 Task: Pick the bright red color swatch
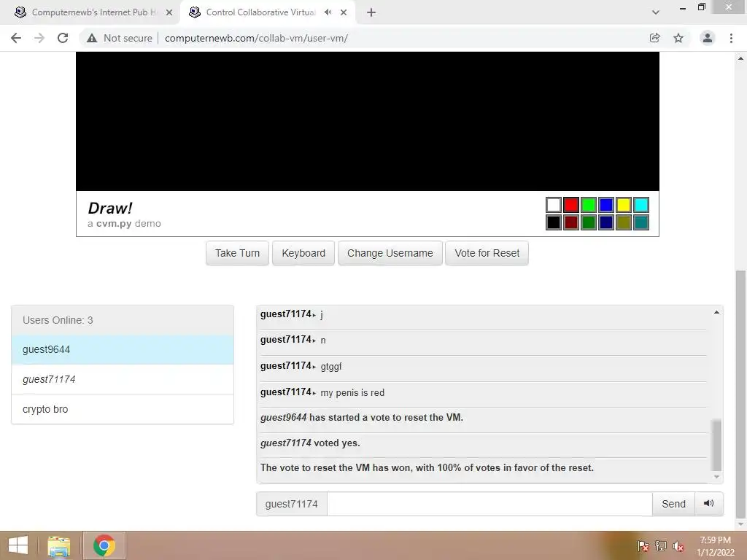[x=570, y=205]
